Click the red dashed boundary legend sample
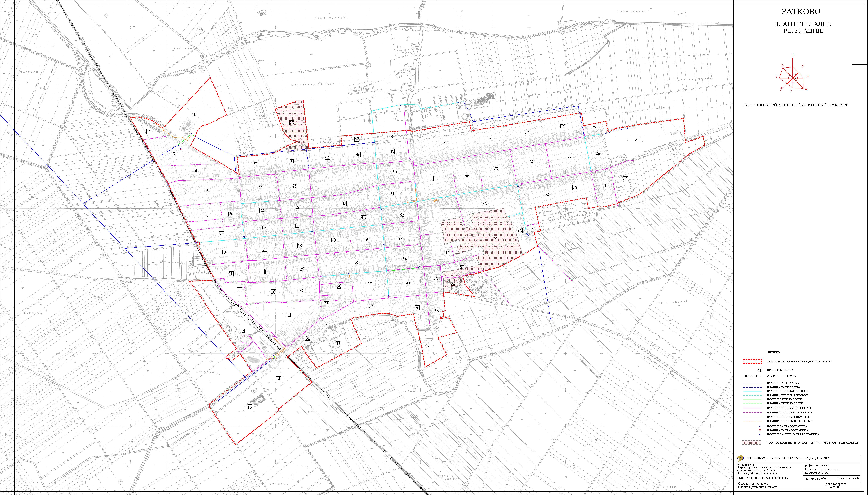868x495 pixels. tap(752, 361)
